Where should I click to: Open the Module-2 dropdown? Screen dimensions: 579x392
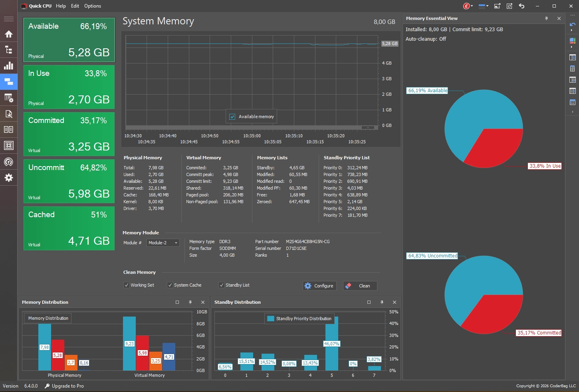coord(163,243)
